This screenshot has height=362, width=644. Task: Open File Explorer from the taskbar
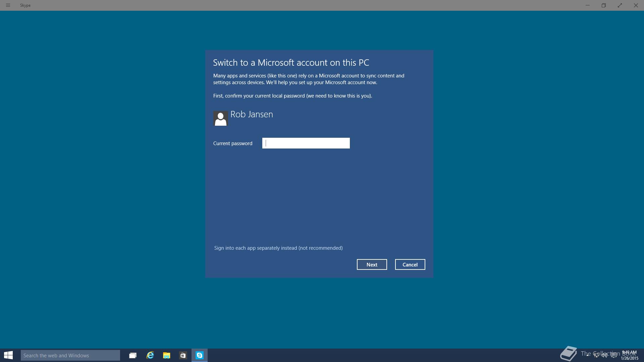pyautogui.click(x=166, y=355)
